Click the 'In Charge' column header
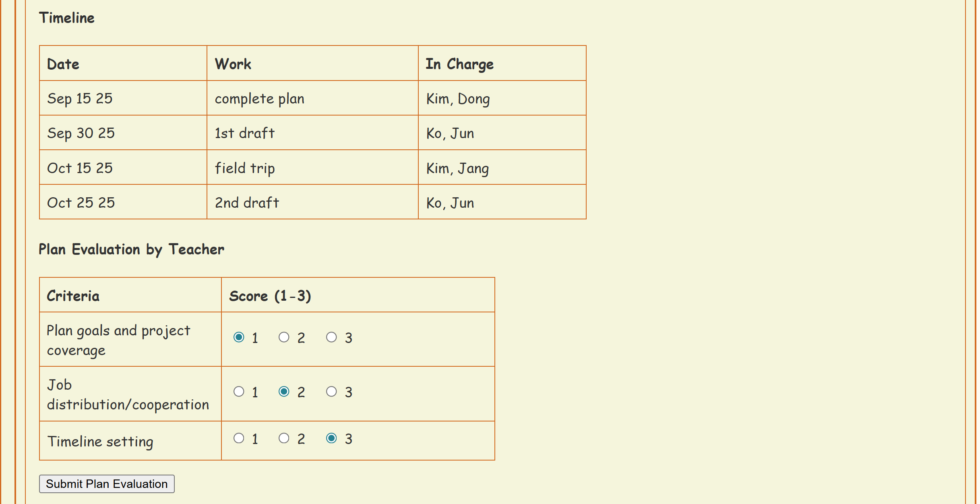Image resolution: width=980 pixels, height=504 pixels. click(459, 64)
